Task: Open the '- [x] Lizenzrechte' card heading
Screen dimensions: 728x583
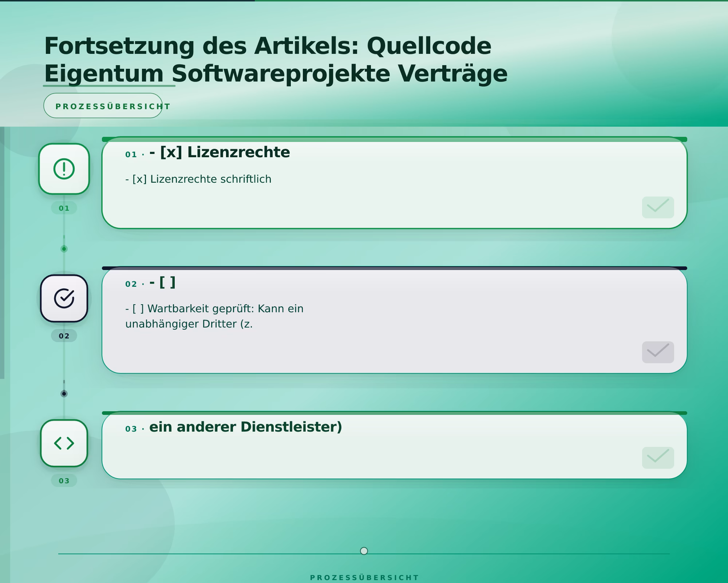Action: click(x=219, y=152)
